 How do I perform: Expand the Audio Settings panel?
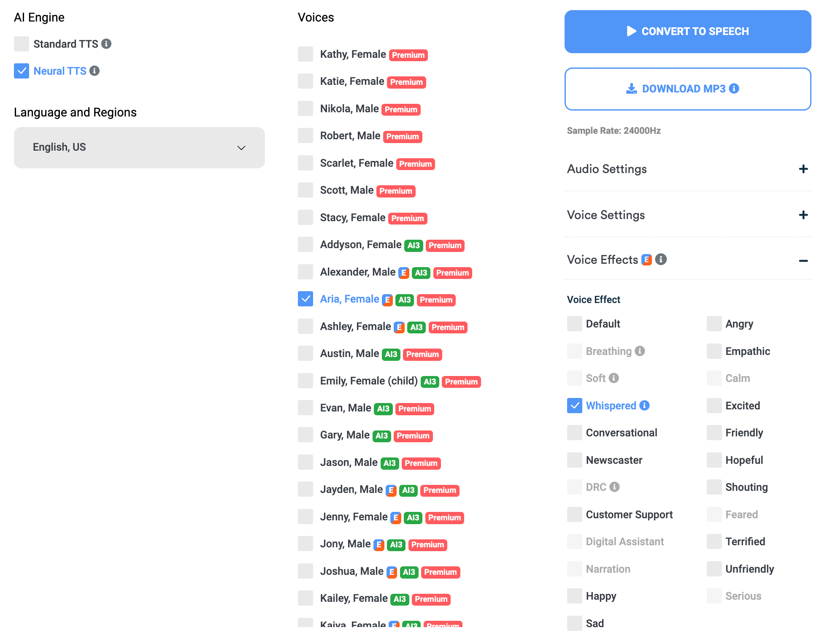(803, 168)
